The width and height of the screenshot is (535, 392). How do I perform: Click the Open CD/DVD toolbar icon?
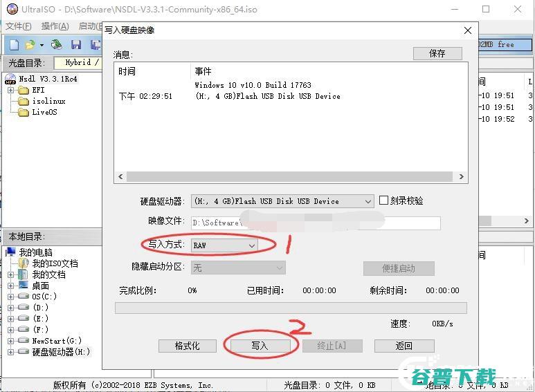coord(57,45)
